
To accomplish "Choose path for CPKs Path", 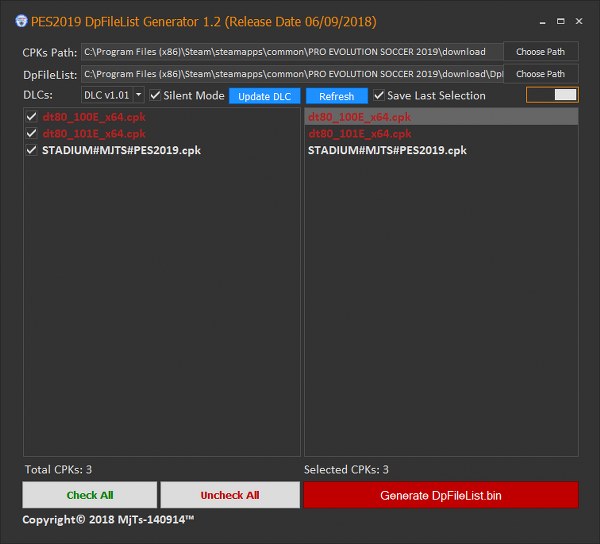I will pos(540,52).
